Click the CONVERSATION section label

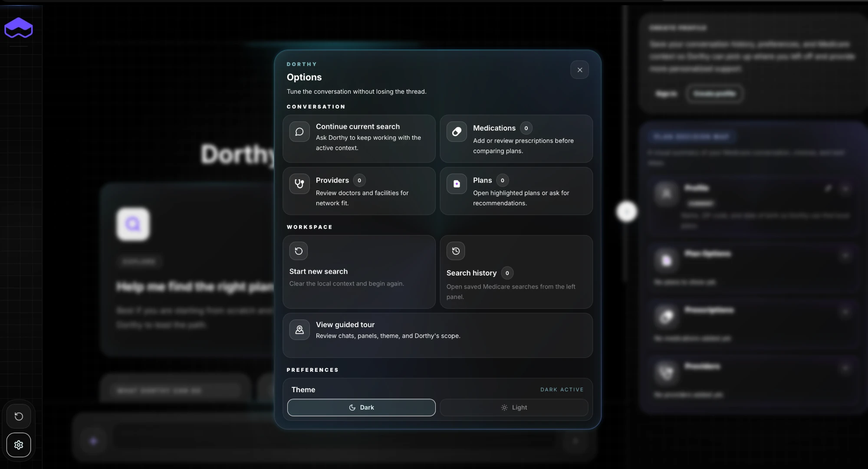click(316, 107)
